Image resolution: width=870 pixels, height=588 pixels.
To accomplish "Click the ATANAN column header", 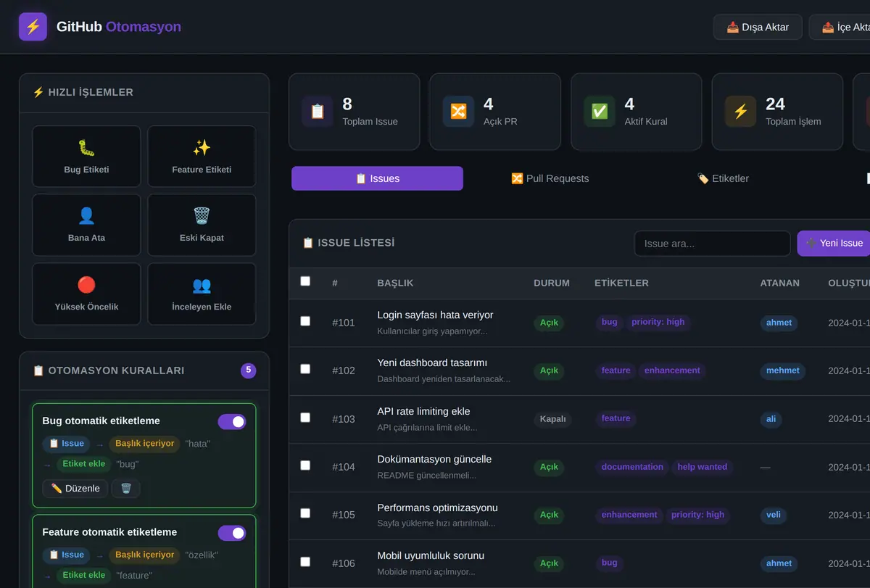I will coord(779,283).
